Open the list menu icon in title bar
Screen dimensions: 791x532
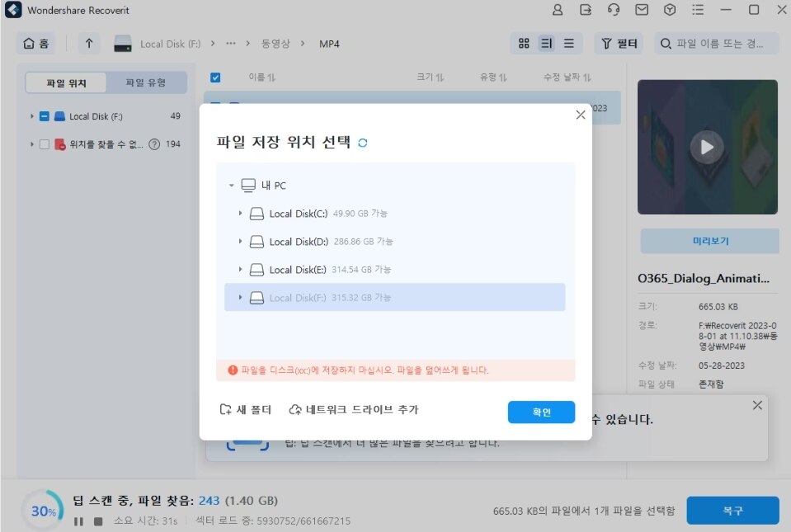698,10
